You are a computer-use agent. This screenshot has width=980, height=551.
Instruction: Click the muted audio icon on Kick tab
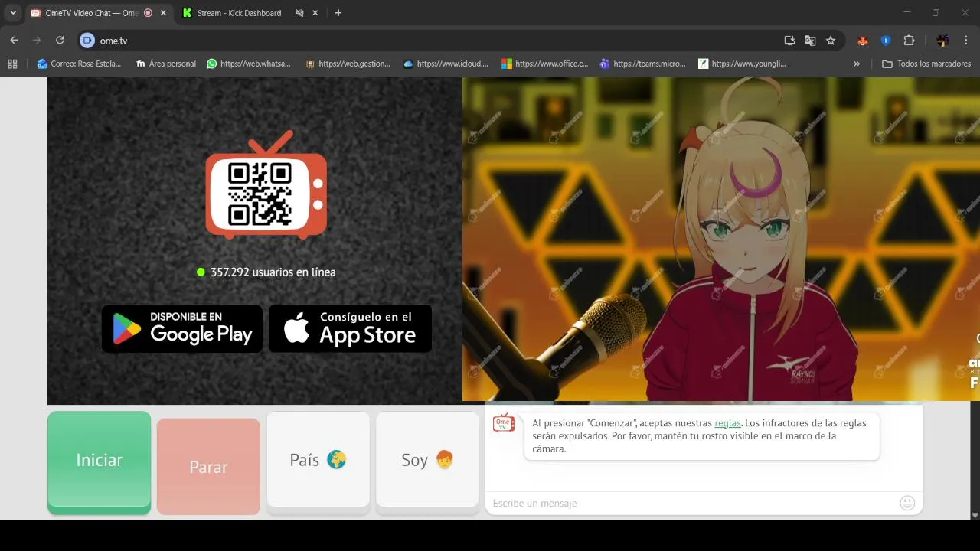(x=299, y=13)
